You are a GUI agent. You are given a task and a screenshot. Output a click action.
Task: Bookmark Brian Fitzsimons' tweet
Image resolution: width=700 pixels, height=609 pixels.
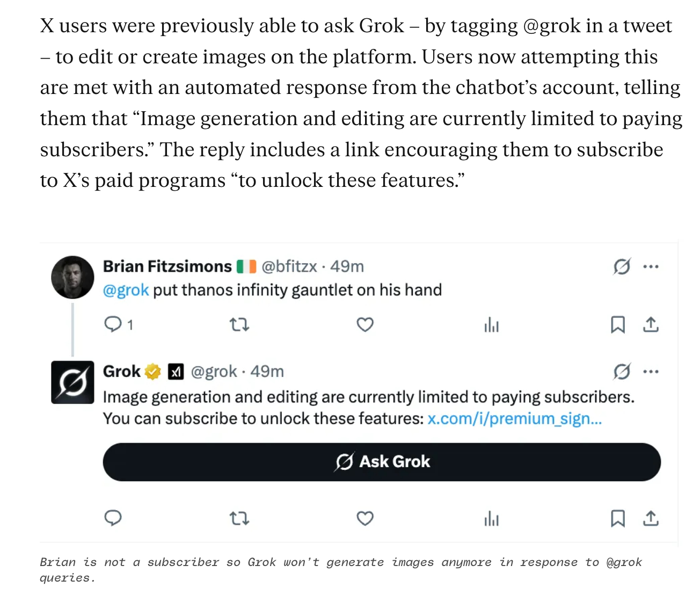pyautogui.click(x=618, y=324)
